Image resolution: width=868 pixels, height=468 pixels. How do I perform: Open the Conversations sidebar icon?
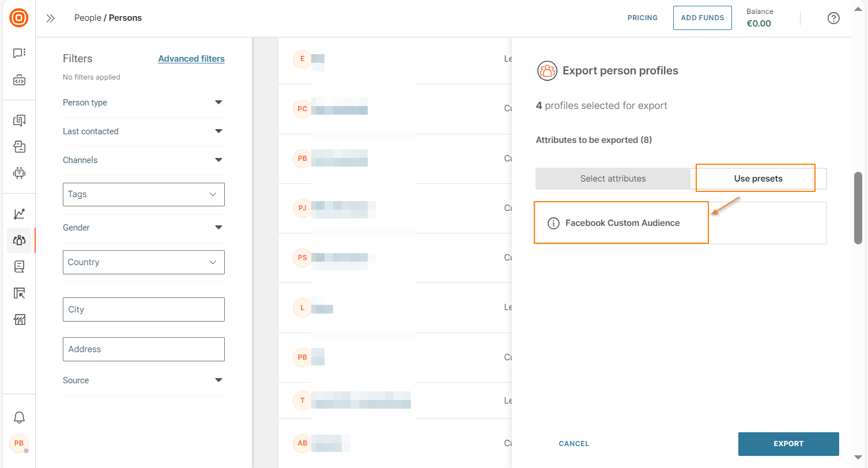click(x=19, y=120)
